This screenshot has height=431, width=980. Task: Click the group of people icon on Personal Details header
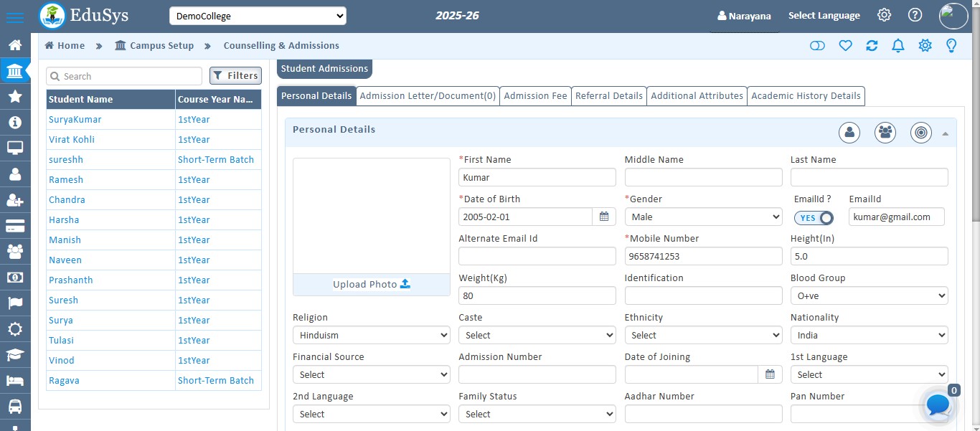pos(885,133)
